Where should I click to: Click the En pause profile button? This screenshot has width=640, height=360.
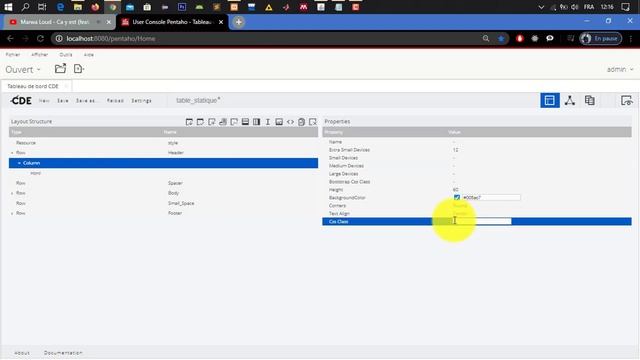point(601,38)
